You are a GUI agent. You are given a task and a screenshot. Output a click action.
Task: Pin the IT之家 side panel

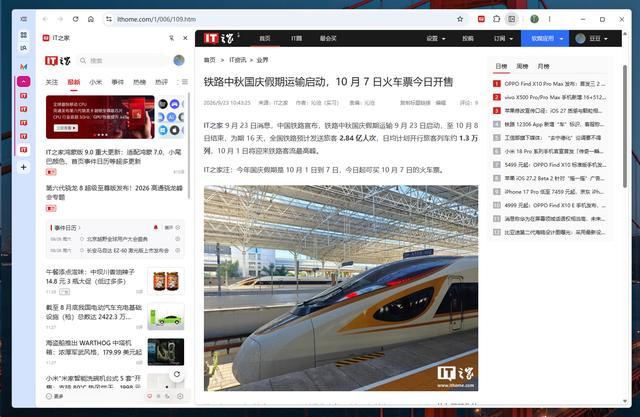(171, 38)
